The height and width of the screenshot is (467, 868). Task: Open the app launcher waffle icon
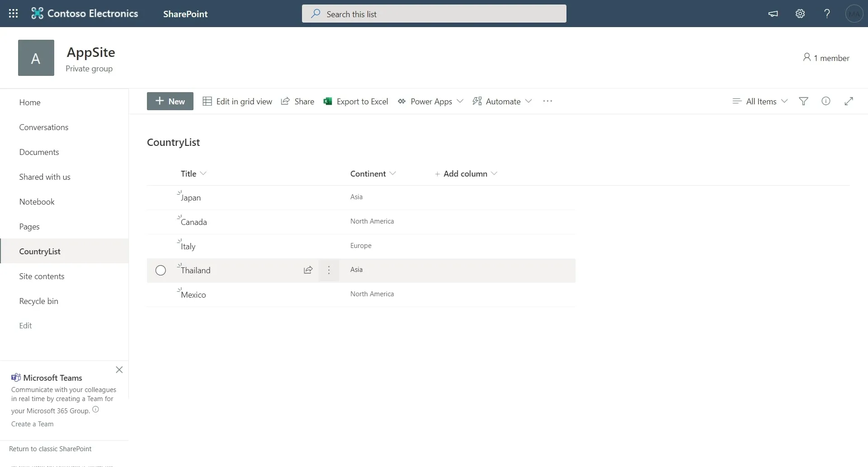click(14, 14)
